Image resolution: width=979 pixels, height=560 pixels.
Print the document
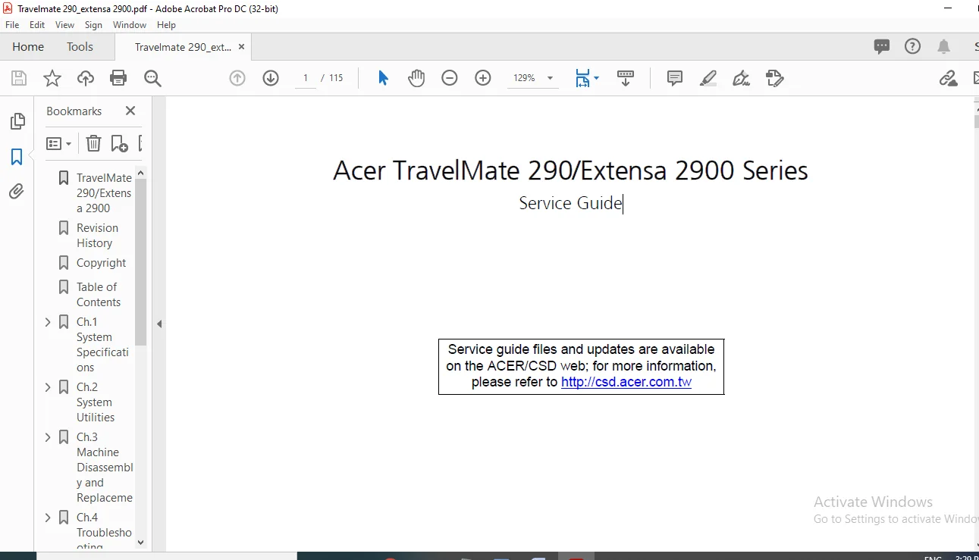(x=118, y=78)
